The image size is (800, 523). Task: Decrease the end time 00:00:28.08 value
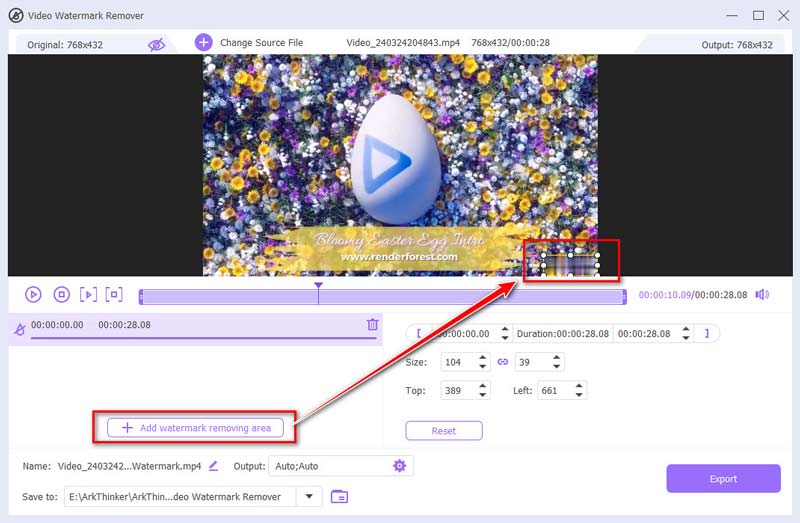[686, 338]
